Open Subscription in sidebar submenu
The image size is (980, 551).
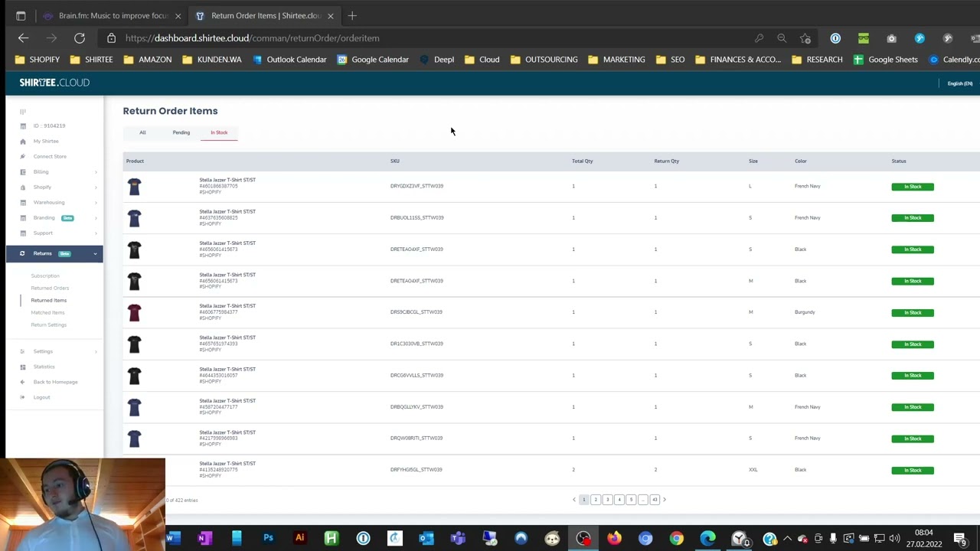click(45, 275)
